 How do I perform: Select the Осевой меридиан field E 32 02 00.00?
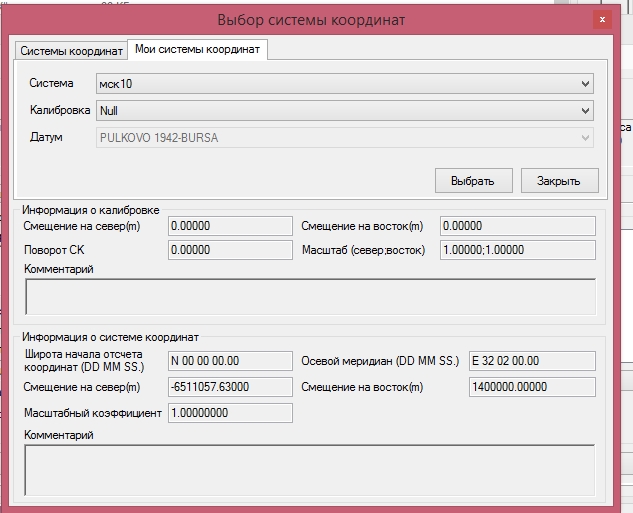click(531, 361)
